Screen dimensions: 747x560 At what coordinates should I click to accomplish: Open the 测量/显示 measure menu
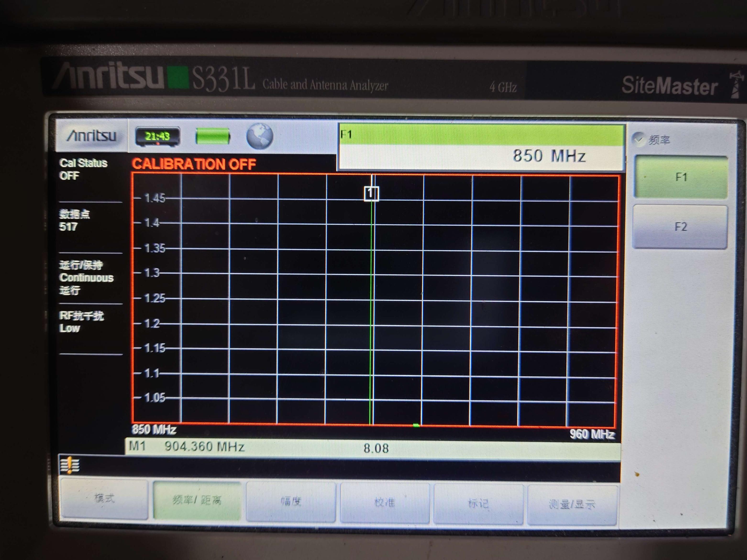[572, 505]
